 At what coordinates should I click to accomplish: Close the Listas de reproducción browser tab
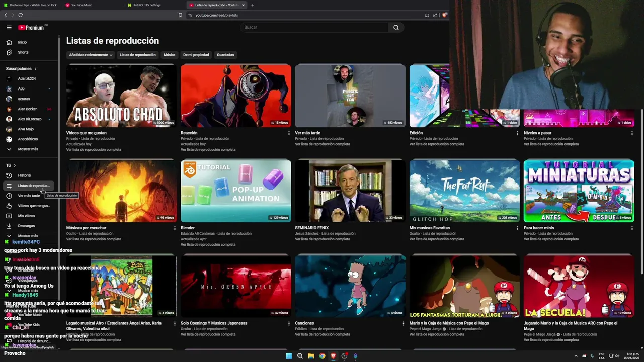pos(244,5)
